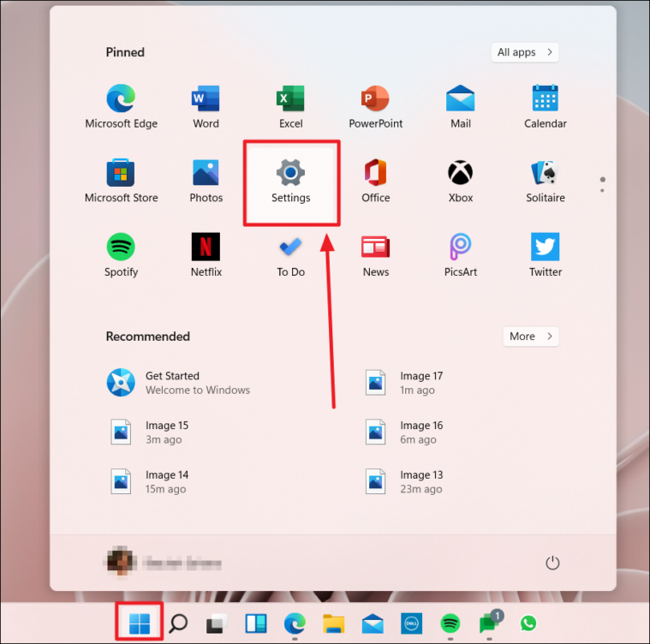Expand More recommended items
The image size is (650, 644).
[x=531, y=337]
